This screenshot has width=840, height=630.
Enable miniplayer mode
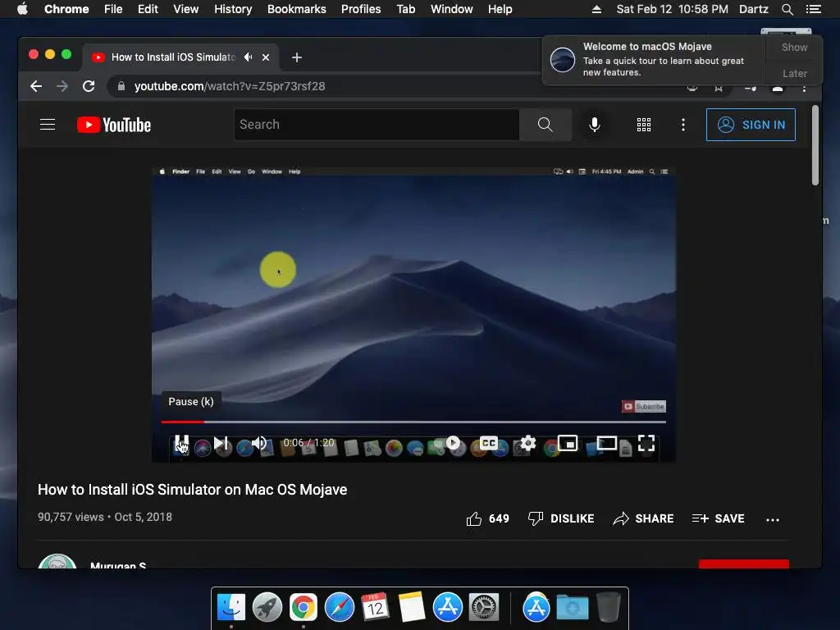tap(568, 443)
